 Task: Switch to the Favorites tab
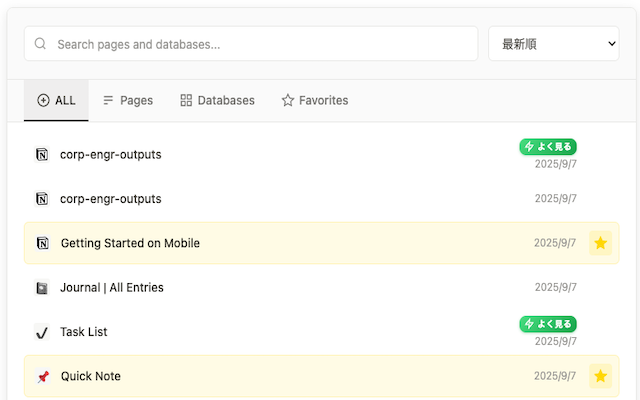(x=315, y=100)
